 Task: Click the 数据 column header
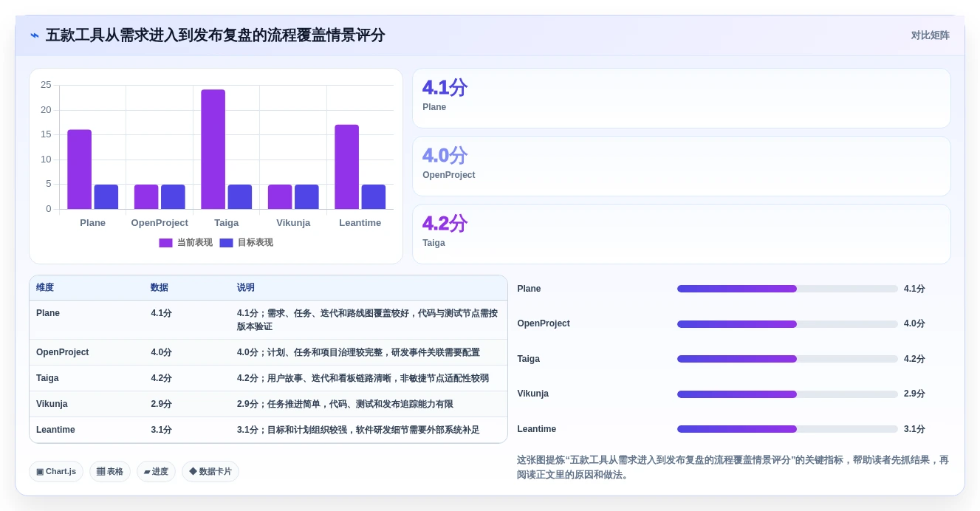[x=160, y=288]
